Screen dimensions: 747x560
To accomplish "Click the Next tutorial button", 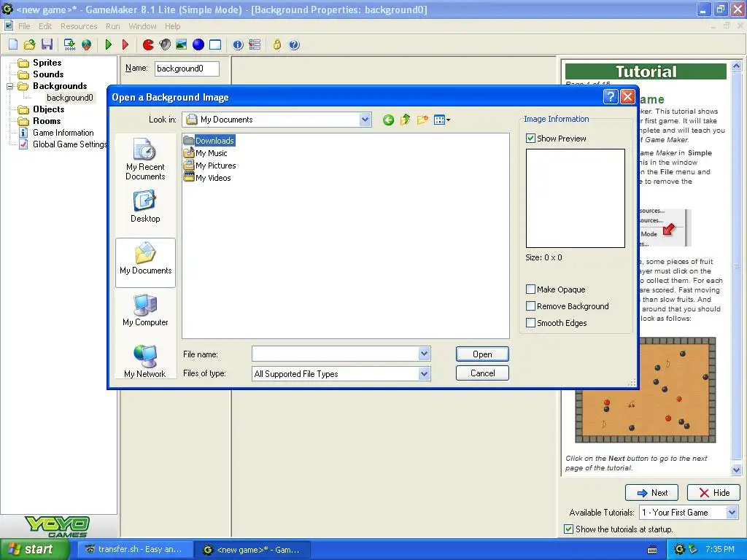I will [x=651, y=493].
